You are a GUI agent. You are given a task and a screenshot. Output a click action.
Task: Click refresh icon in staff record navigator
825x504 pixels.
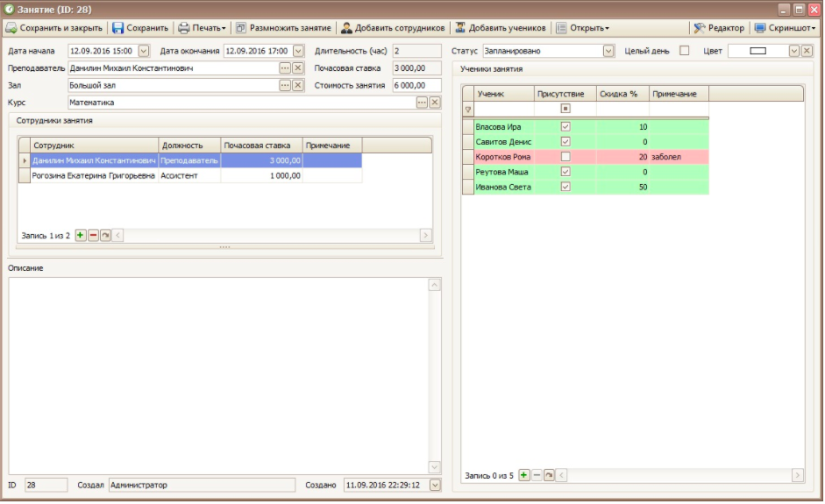[105, 236]
